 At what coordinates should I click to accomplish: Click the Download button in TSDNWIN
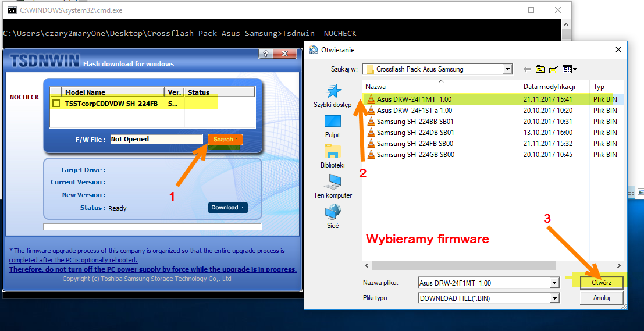(x=228, y=208)
